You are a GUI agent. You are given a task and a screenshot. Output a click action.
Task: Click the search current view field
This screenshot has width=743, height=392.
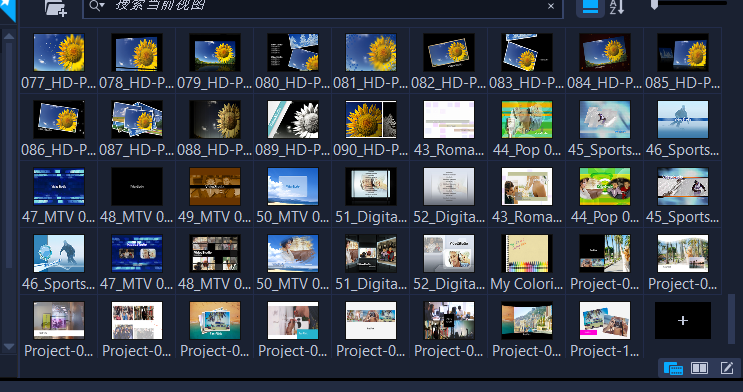[x=323, y=7]
